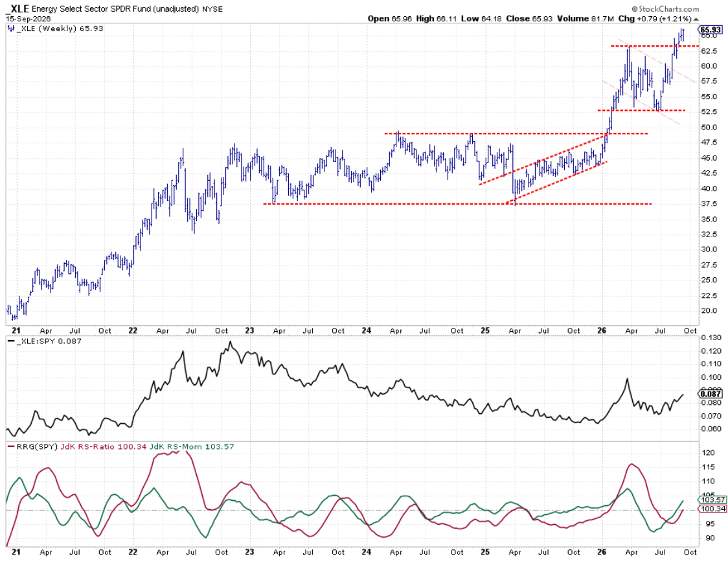Click year 26 on the bottom RRG time axis
The height and width of the screenshot is (563, 728).
point(602,553)
